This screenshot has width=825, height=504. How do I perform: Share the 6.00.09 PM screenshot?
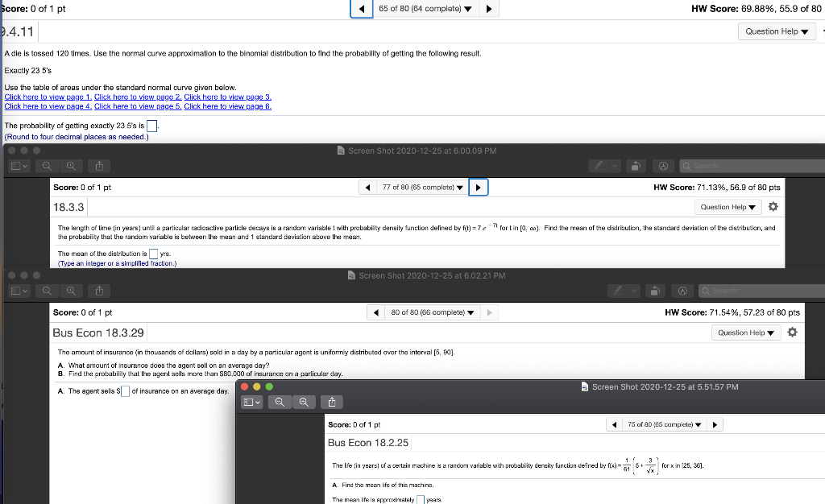[99, 166]
